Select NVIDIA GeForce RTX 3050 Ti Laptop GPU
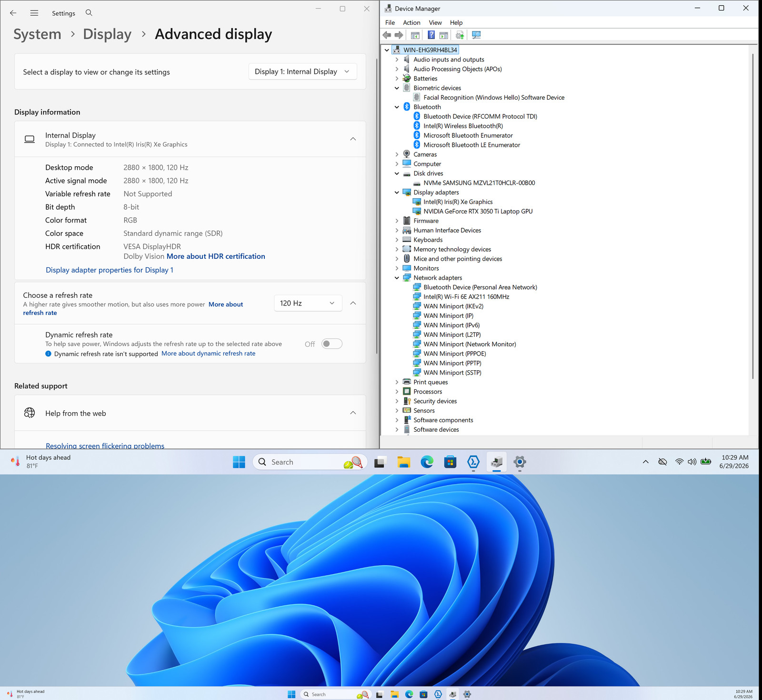Image resolution: width=762 pixels, height=700 pixels. coord(478,211)
